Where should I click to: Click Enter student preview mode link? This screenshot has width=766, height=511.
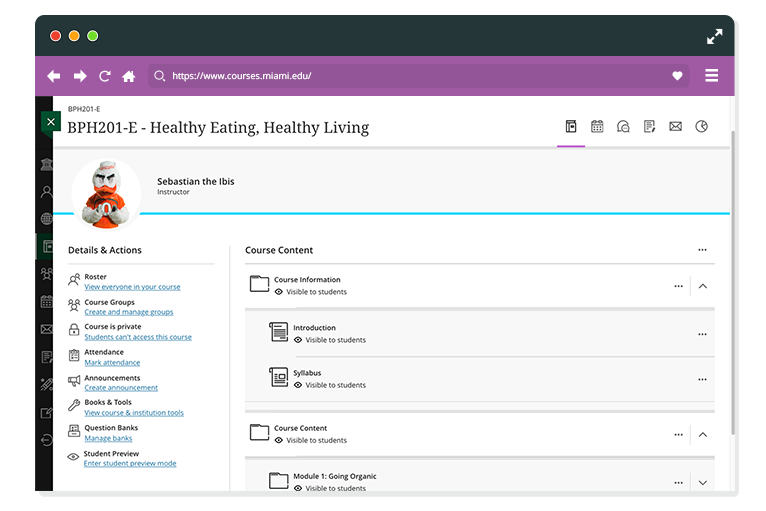130,463
